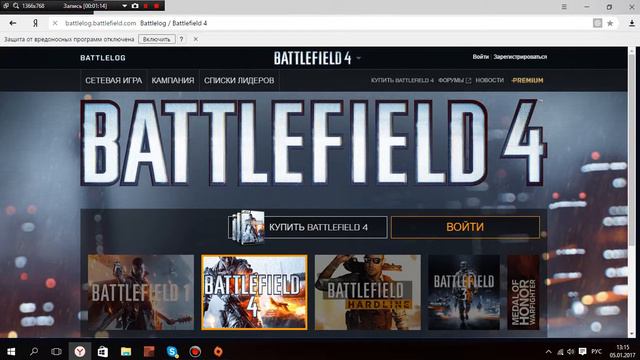640x360 pixels.
Task: Open the network tray icon
Action: [x=560, y=351]
